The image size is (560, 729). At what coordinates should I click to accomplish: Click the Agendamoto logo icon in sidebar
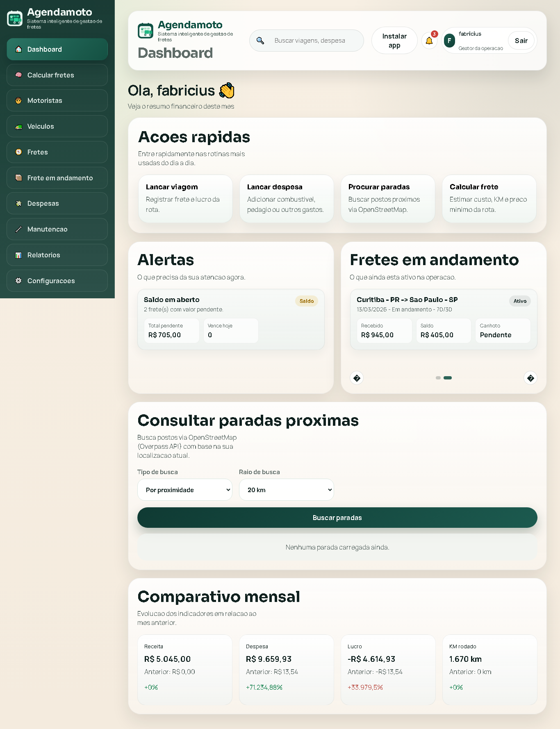15,18
